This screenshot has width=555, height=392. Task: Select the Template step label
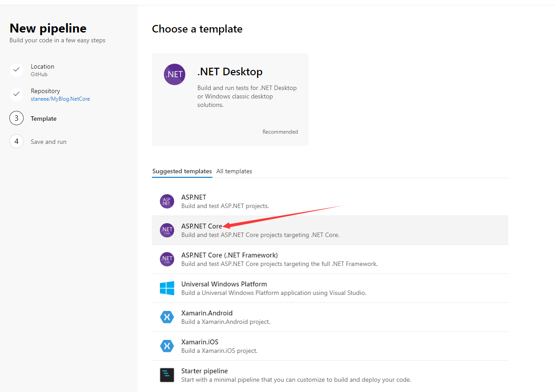[44, 118]
